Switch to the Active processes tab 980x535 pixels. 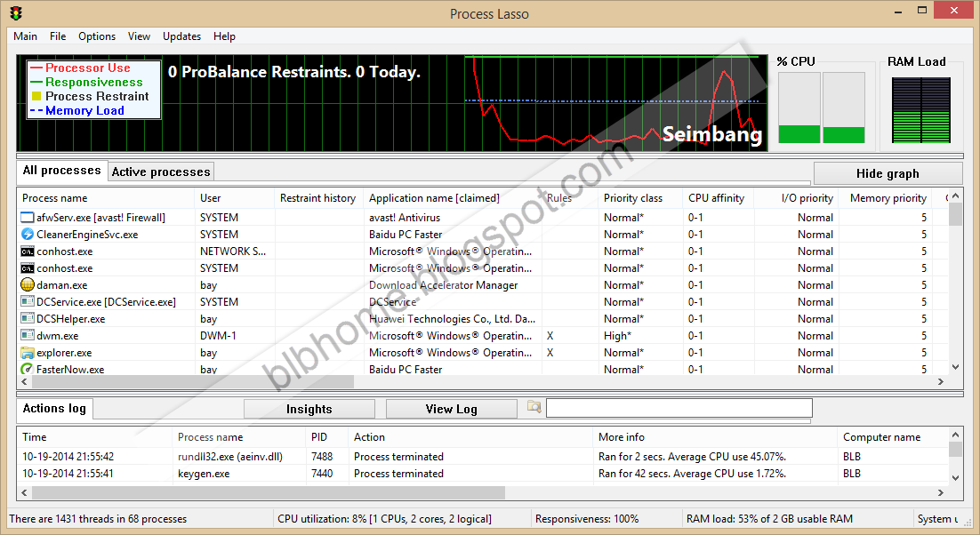[x=161, y=172]
